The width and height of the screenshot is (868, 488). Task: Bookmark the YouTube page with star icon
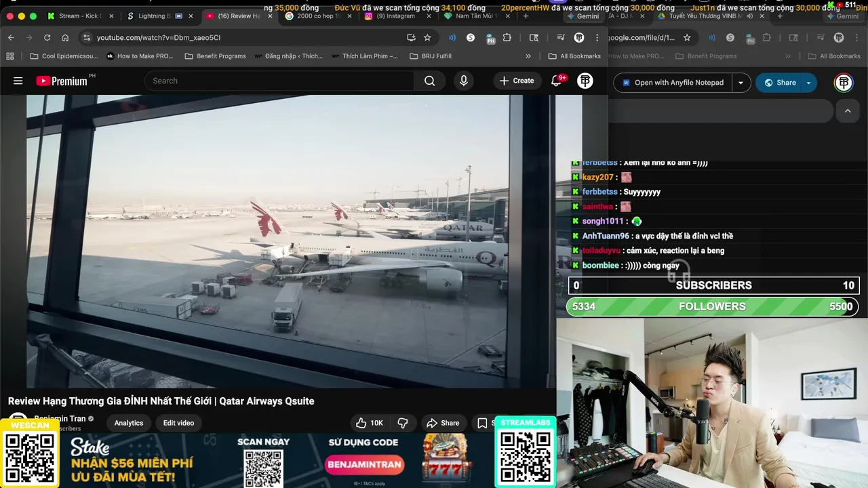coord(427,38)
